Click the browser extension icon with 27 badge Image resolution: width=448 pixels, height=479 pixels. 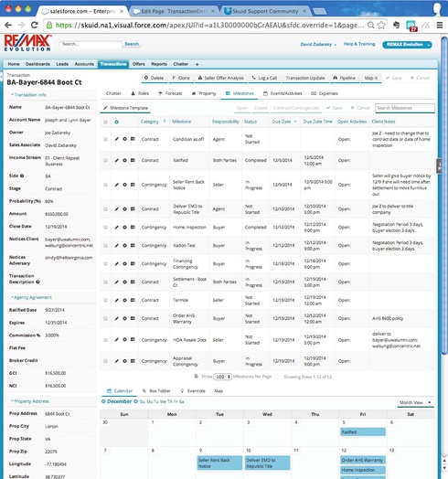click(x=411, y=26)
